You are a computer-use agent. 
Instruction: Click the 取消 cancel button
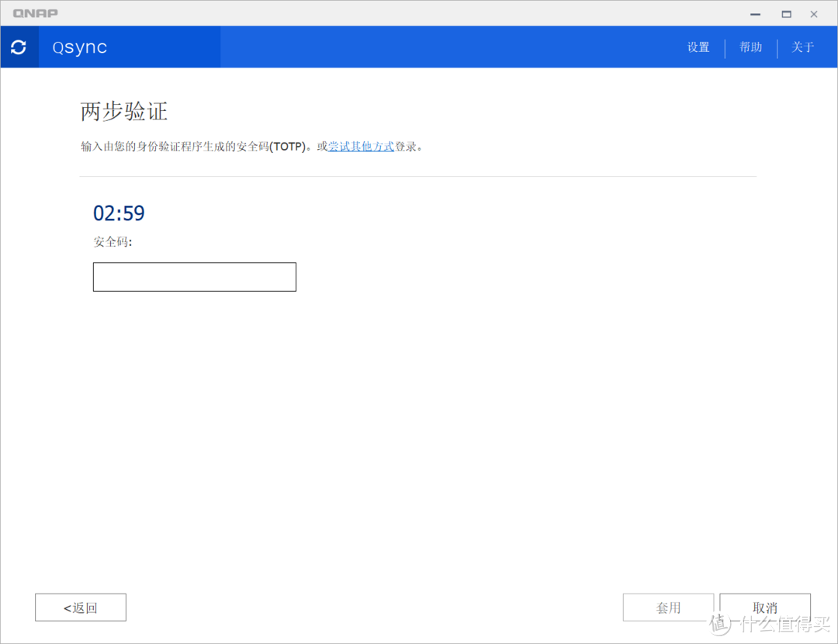click(765, 608)
